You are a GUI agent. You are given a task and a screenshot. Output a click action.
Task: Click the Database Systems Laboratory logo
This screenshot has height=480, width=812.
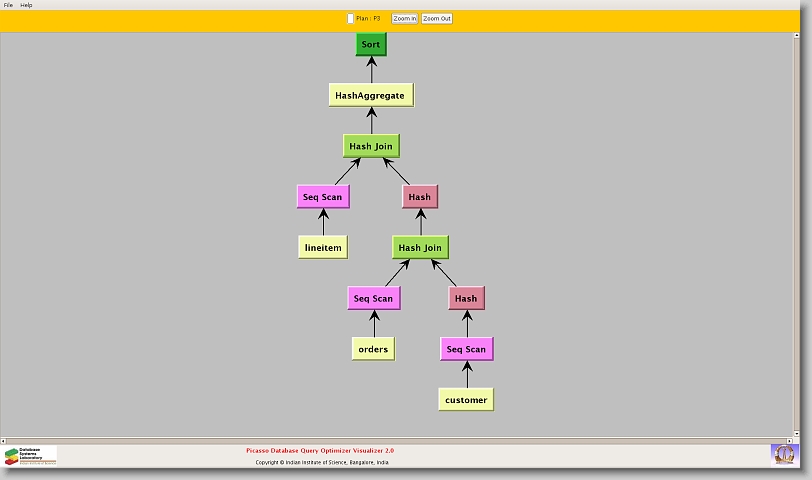point(30,456)
